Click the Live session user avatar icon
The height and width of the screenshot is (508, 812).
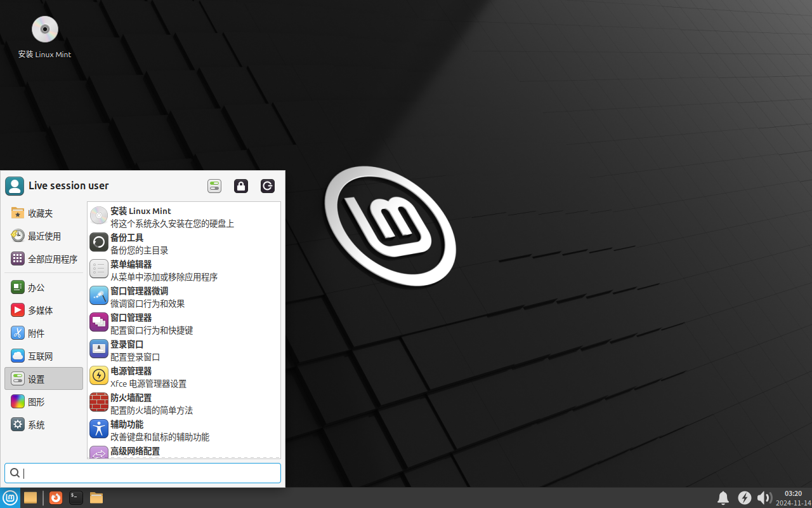[15, 186]
